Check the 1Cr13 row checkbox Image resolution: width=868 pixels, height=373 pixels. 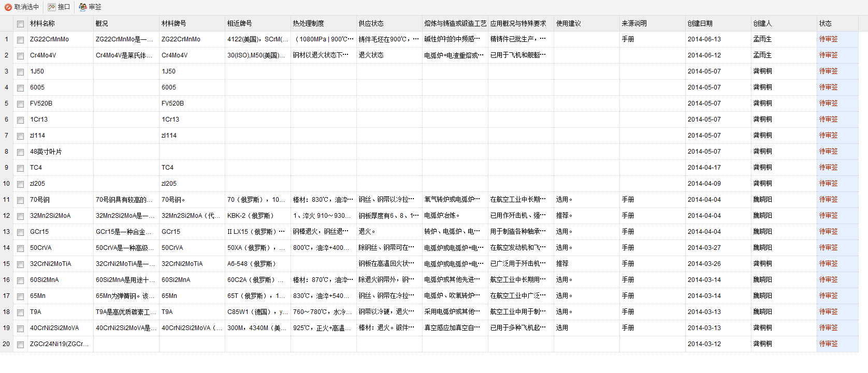[x=20, y=120]
